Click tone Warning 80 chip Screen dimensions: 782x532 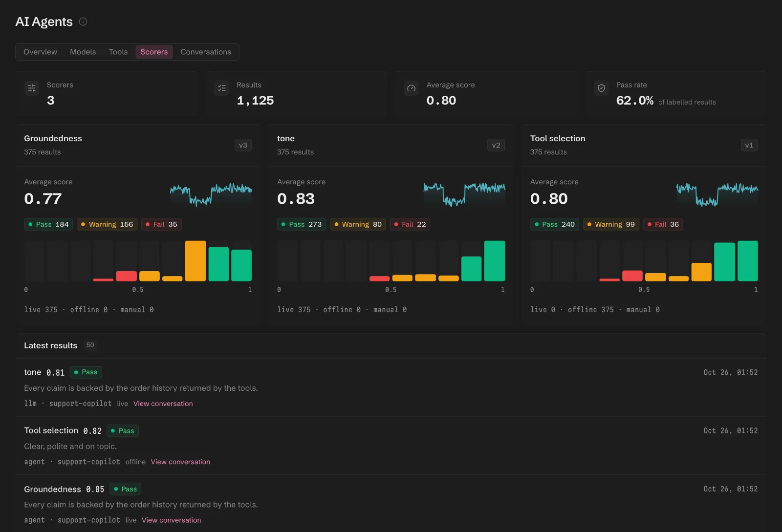coord(358,224)
